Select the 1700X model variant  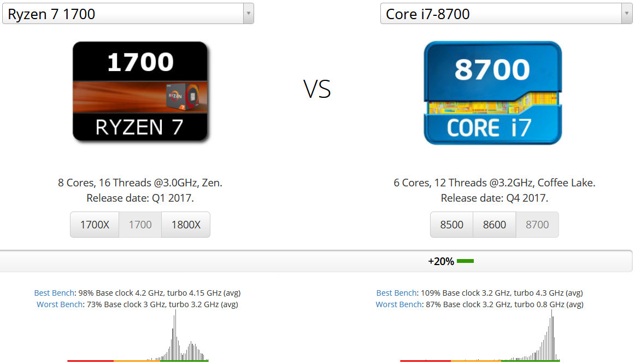tap(94, 224)
